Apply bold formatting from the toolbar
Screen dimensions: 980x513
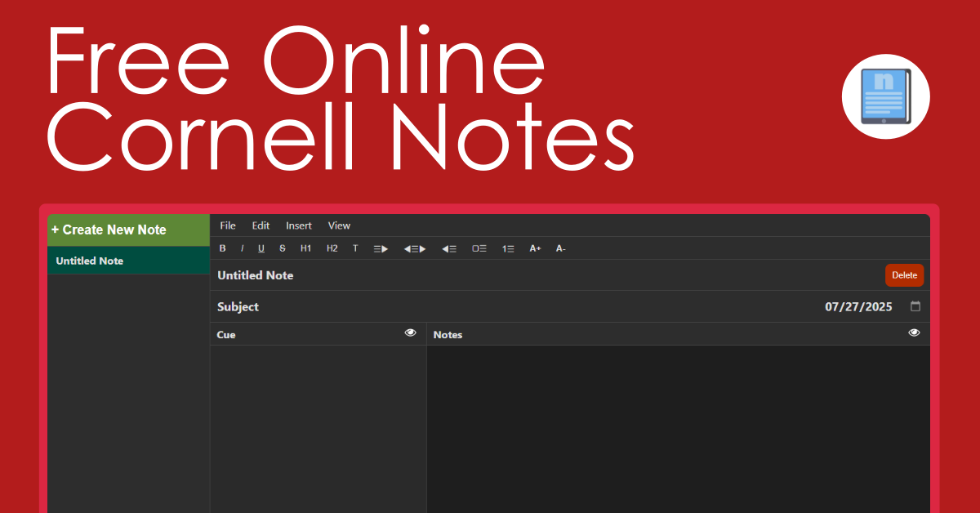[222, 248]
